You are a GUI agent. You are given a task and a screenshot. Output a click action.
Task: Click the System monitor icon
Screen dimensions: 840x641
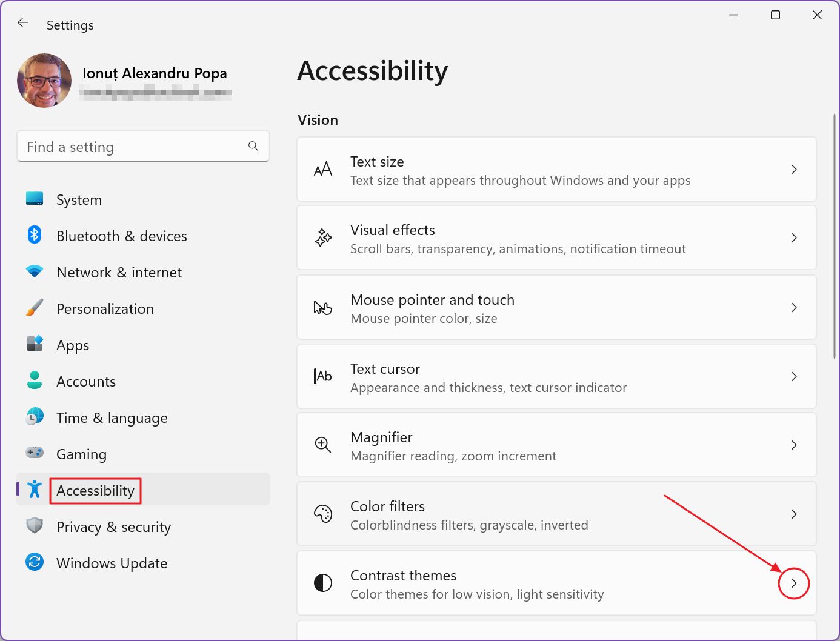click(35, 199)
